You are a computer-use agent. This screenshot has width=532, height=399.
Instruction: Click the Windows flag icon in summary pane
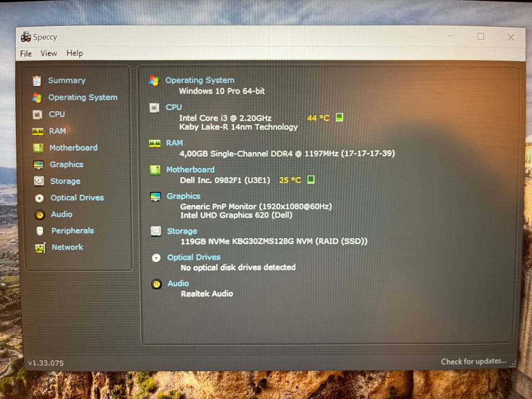(154, 81)
